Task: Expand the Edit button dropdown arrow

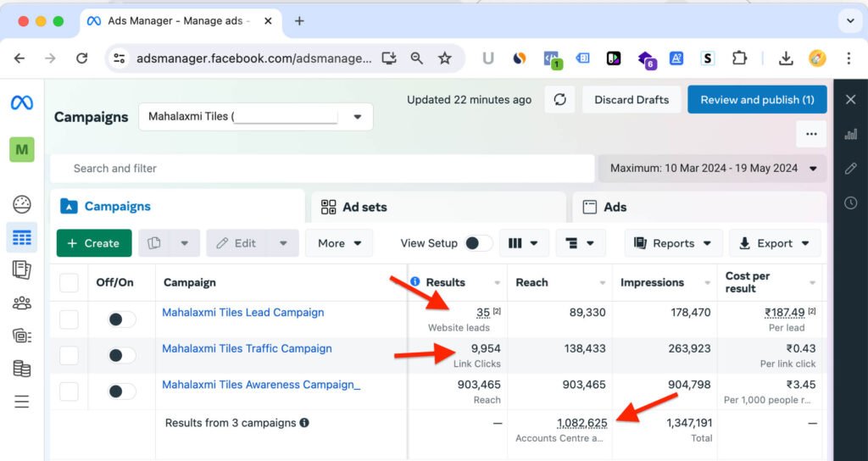Action: [283, 243]
